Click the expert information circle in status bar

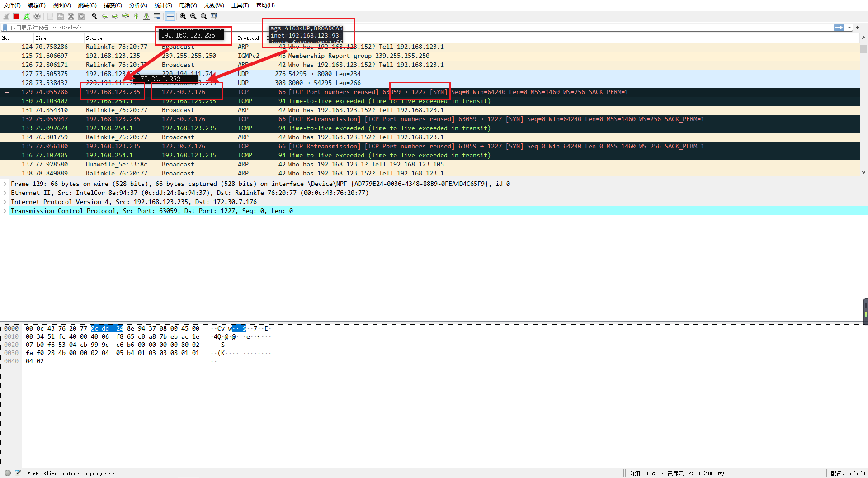(8, 473)
